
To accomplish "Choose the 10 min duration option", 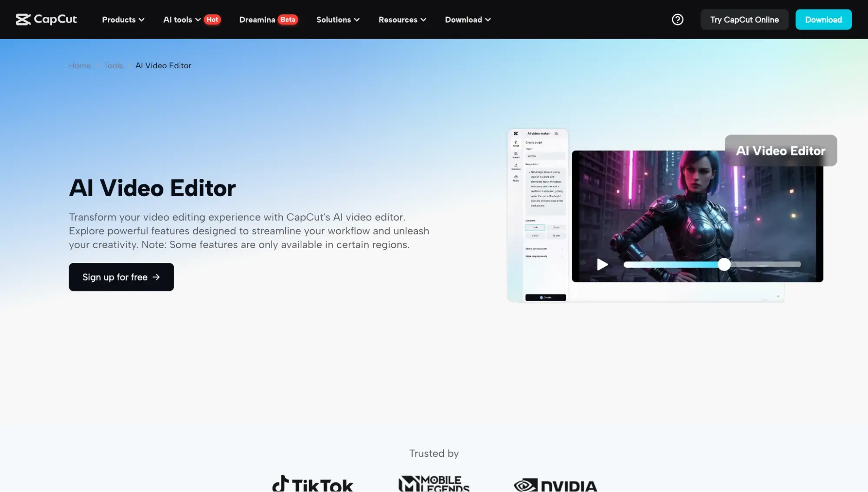I will 556,236.
